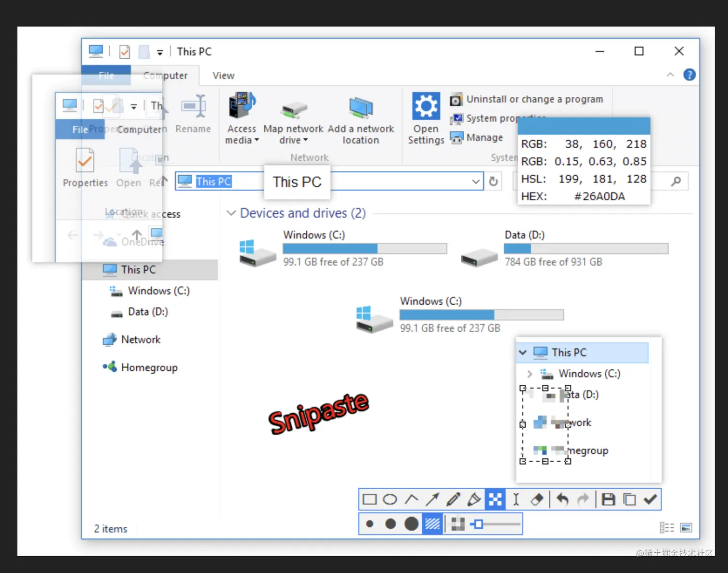Open the Computer ribbon tab
The height and width of the screenshot is (573, 728).
click(166, 76)
